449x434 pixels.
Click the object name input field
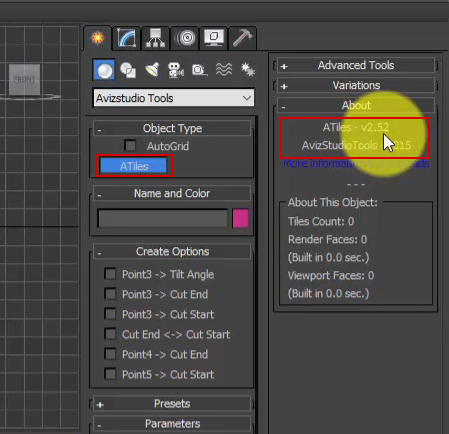pos(163,218)
